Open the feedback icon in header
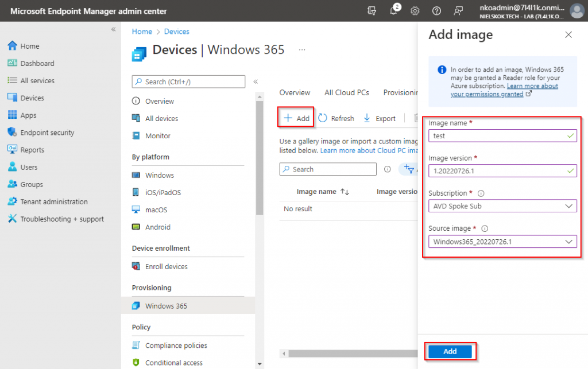Screen dimensions: 588x369 click(x=458, y=11)
